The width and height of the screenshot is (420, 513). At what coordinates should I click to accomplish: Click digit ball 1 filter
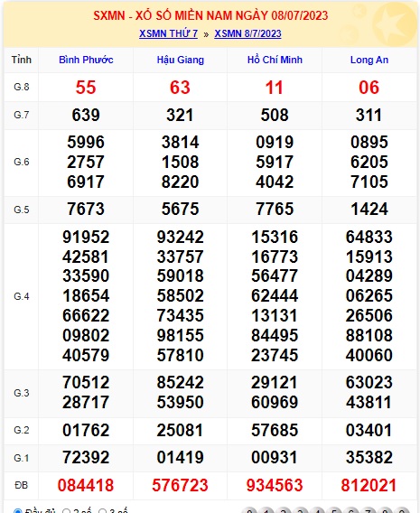266,510
